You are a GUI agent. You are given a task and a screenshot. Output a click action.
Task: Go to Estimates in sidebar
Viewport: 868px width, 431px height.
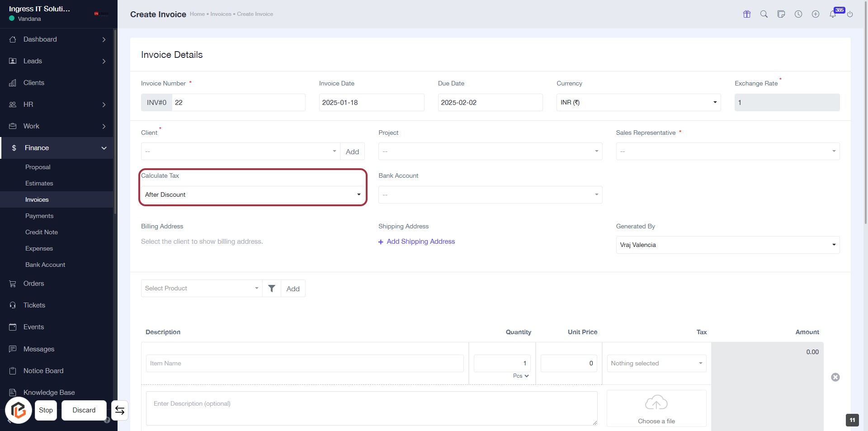point(39,183)
